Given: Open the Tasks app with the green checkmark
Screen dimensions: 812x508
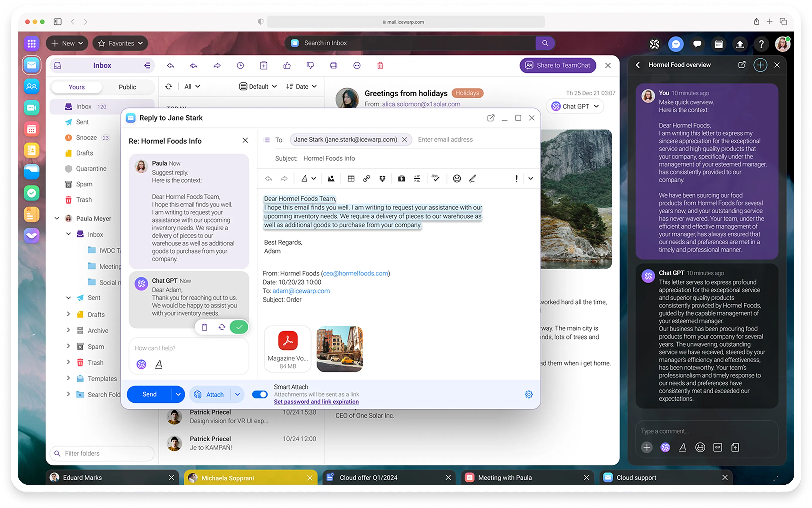Looking at the screenshot, I should pyautogui.click(x=32, y=193).
